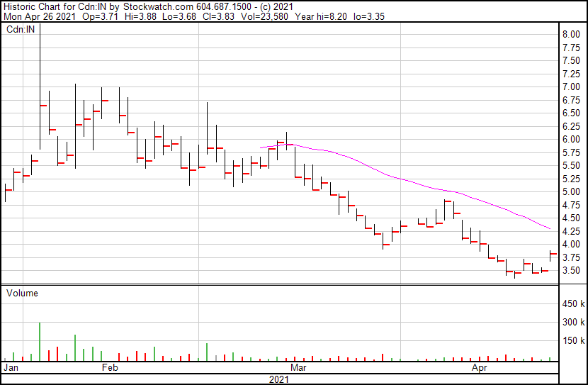The height and width of the screenshot is (385, 588).
Task: Click the 150 k volume axis label
Action: pyautogui.click(x=573, y=341)
